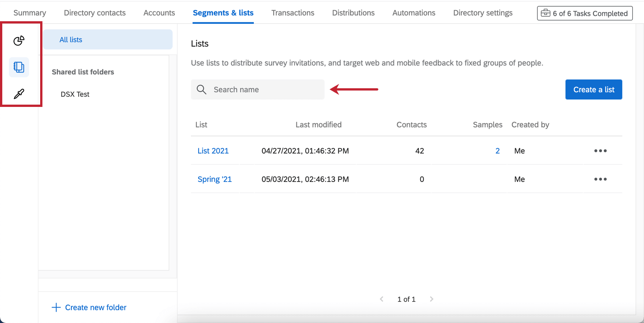Viewport: 644px width, 323px height.
Task: Click the Search name input field
Action: pos(265,89)
